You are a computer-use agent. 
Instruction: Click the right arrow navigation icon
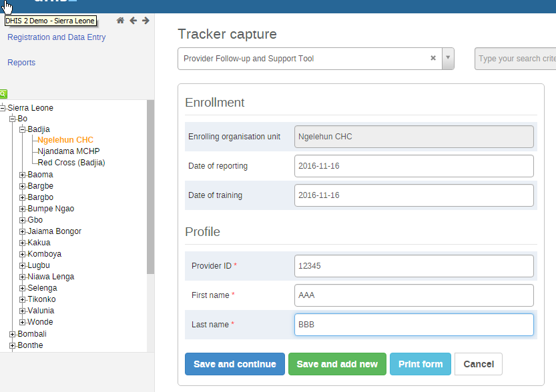coord(146,21)
